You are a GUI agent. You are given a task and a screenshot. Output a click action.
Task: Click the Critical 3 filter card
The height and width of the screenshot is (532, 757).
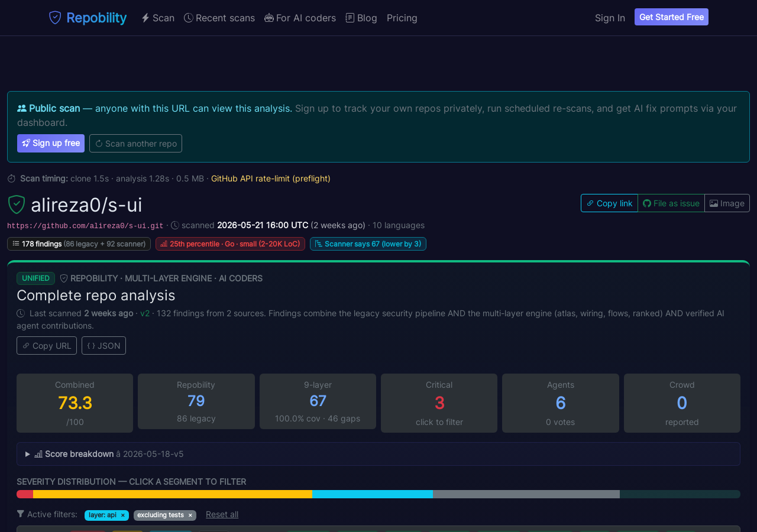(439, 403)
